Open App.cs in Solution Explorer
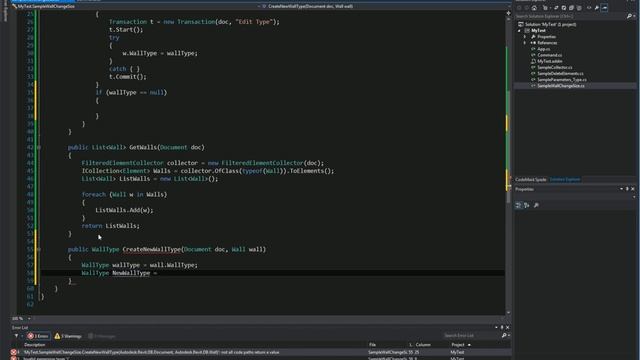 544,49
